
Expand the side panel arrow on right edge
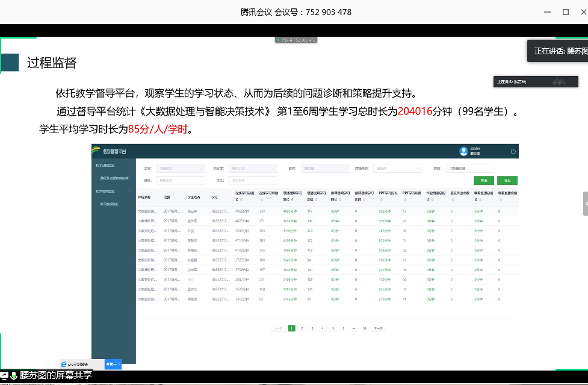(x=585, y=204)
